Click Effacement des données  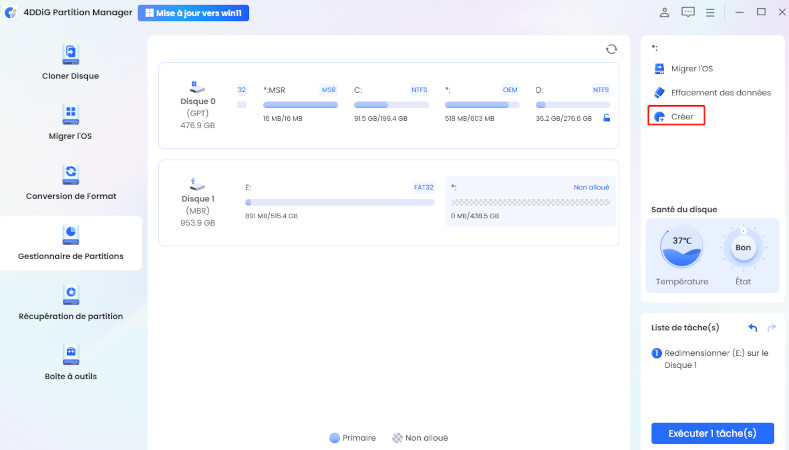tap(712, 93)
